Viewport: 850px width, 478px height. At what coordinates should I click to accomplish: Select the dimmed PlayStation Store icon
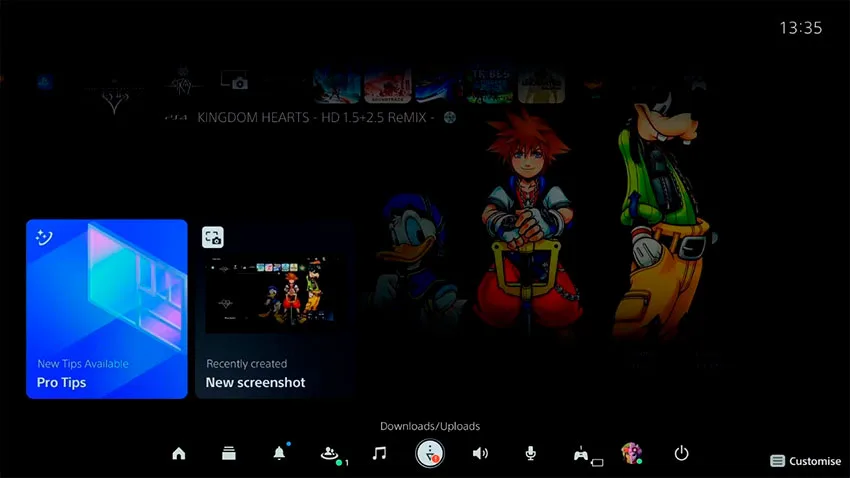pyautogui.click(x=44, y=82)
